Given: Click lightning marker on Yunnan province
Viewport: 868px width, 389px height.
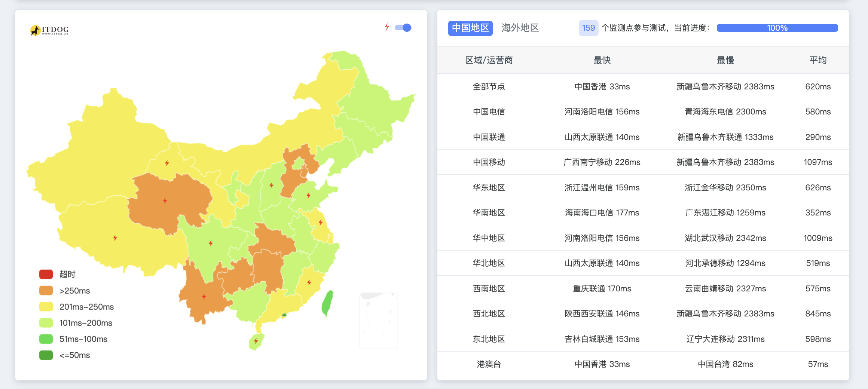Looking at the screenshot, I should click(204, 297).
